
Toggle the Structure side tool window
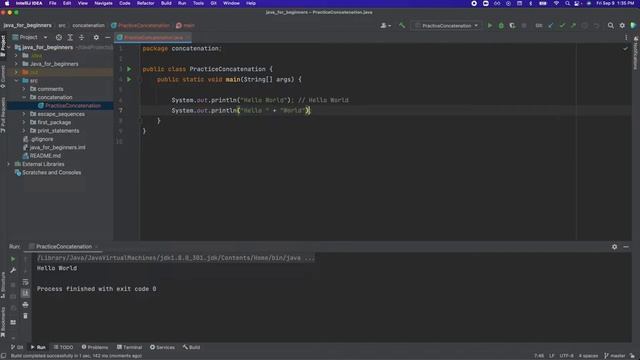tap(3, 285)
